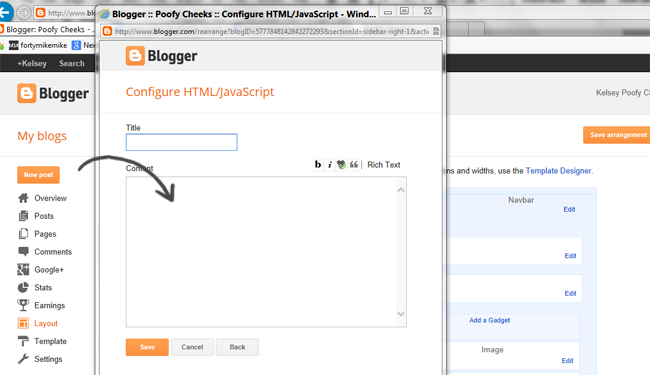Viewport: 650px width, 375px height.
Task: Click the scroll up arrow in Content box
Action: click(x=401, y=190)
